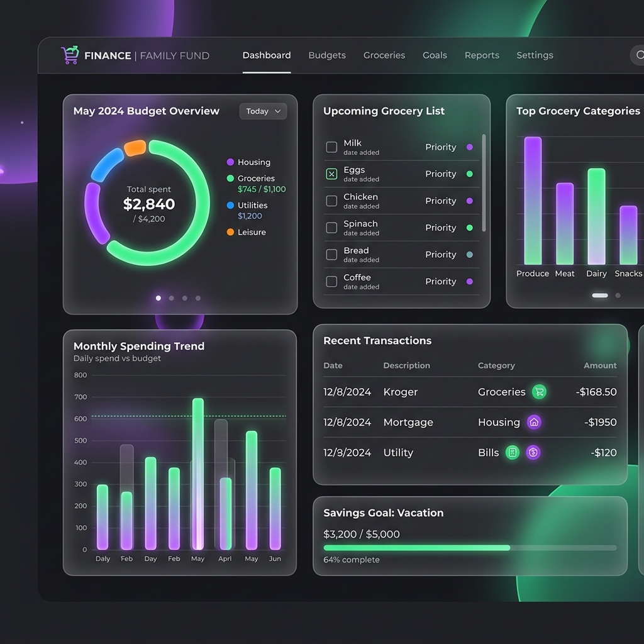Select second page dot of Budget Overview

tap(171, 298)
